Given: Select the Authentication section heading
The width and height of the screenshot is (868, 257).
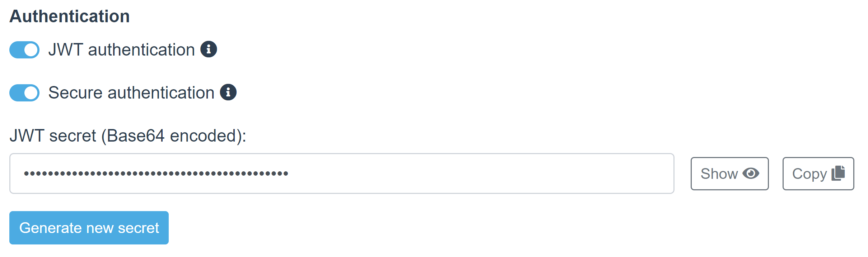Looking at the screenshot, I should (70, 16).
